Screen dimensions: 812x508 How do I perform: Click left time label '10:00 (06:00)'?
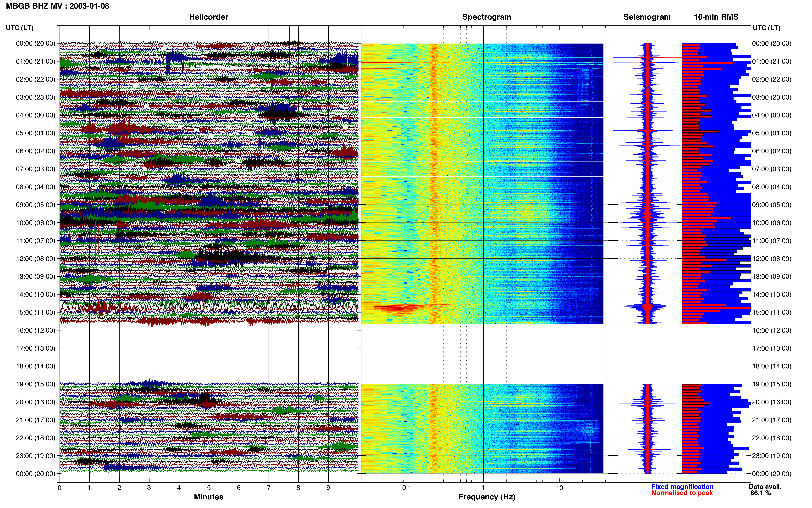(x=36, y=223)
